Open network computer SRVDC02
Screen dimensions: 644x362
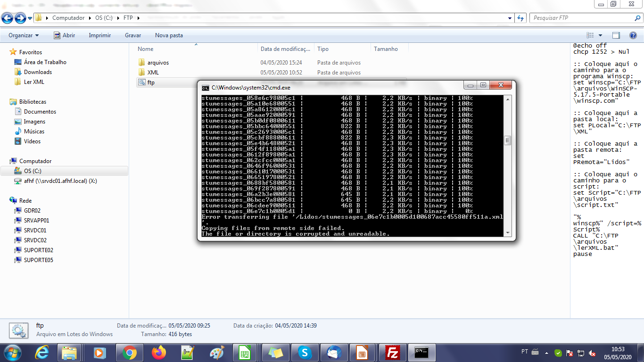35,240
